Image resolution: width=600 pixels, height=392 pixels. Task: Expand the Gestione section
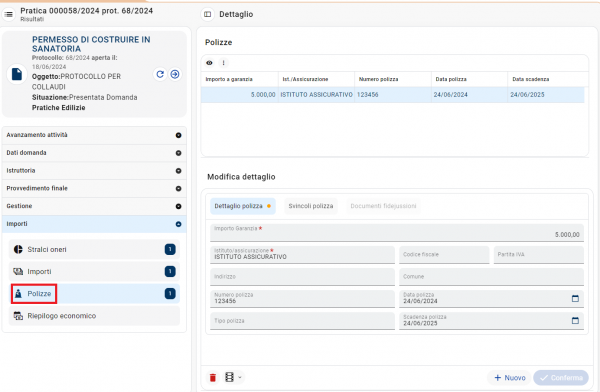(x=94, y=206)
